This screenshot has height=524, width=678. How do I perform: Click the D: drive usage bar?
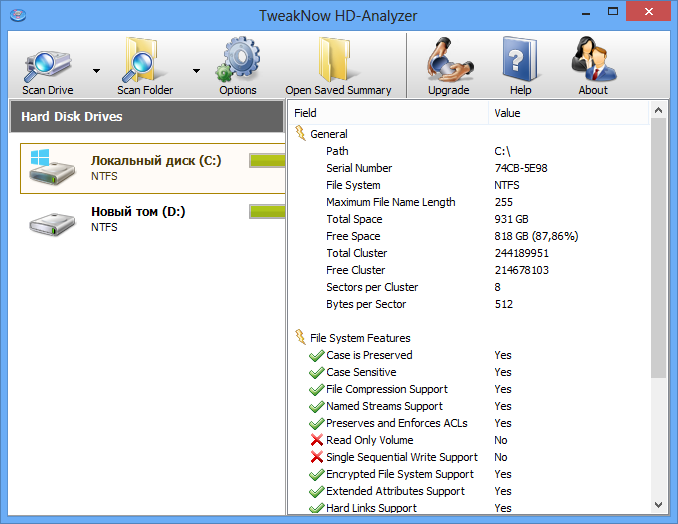pos(267,211)
